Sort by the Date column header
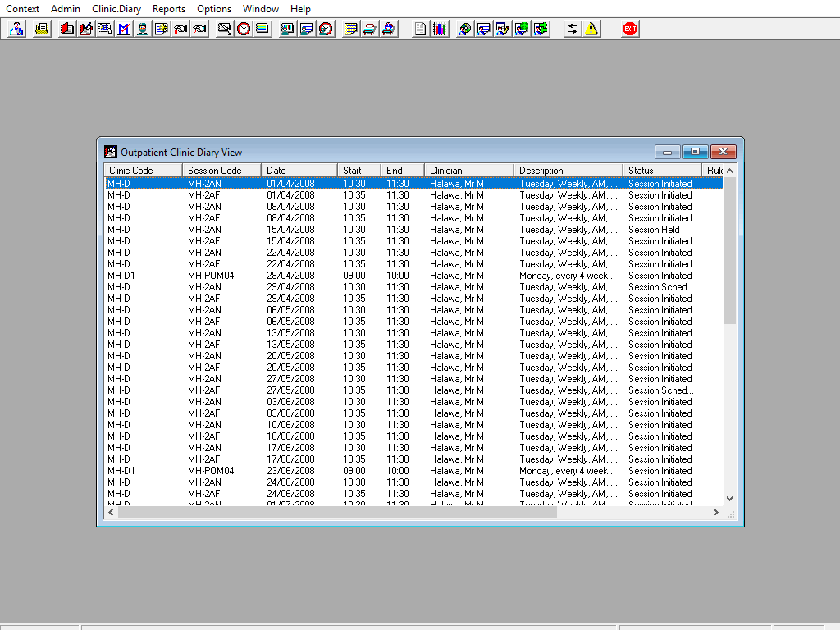840x630 pixels. [x=299, y=171]
